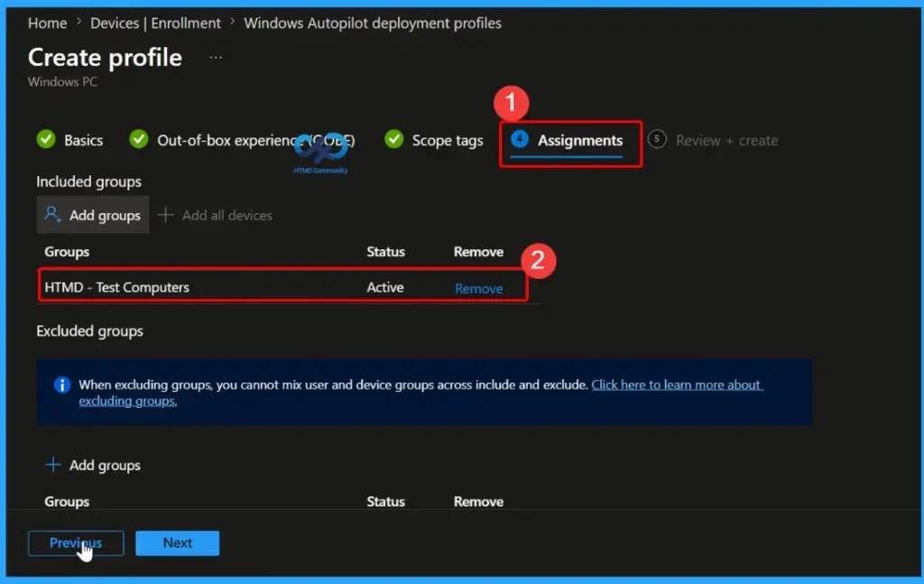Switch to Out-of-box experience (OOBE) tab
Viewport: 924px width, 584px height.
[255, 140]
